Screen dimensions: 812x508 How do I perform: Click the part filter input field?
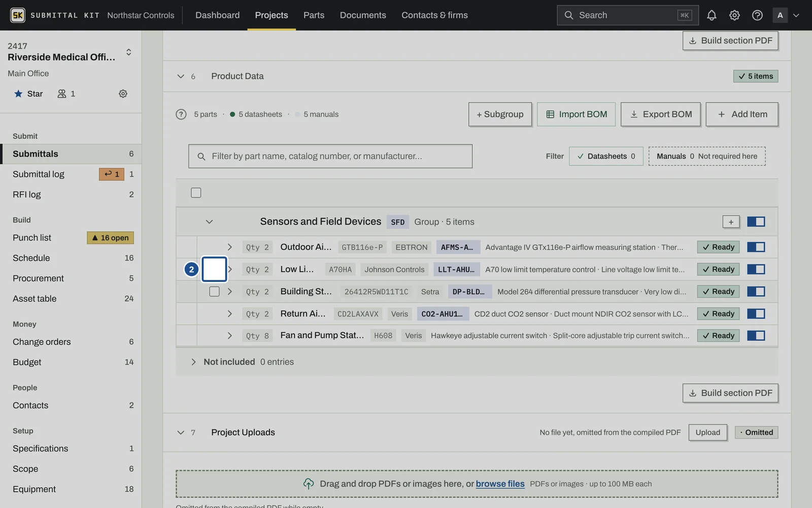pyautogui.click(x=330, y=156)
